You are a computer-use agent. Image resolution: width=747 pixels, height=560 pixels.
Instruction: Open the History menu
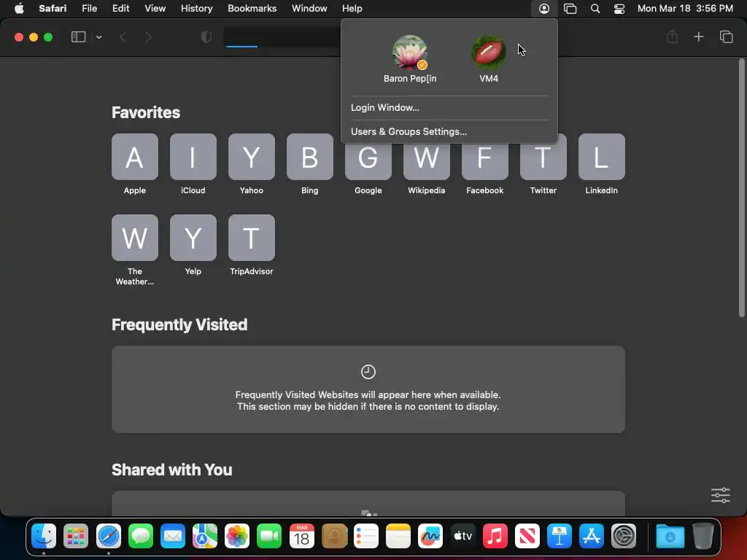(x=196, y=9)
